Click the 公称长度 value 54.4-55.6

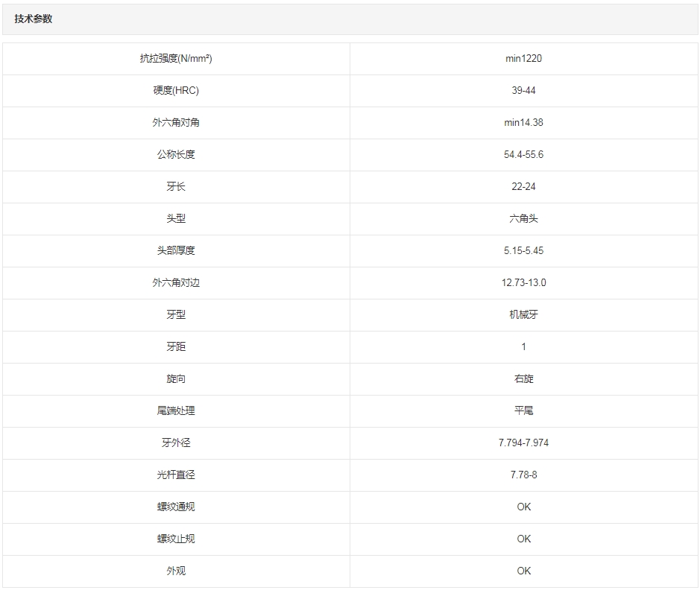point(523,155)
